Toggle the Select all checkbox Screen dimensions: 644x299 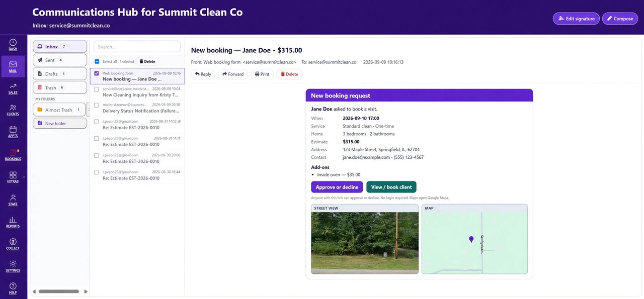[97, 61]
